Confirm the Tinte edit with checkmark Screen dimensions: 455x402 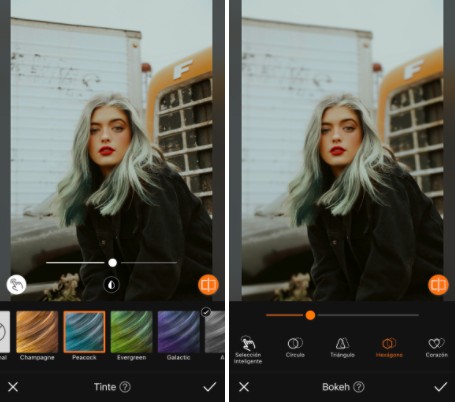pos(210,387)
